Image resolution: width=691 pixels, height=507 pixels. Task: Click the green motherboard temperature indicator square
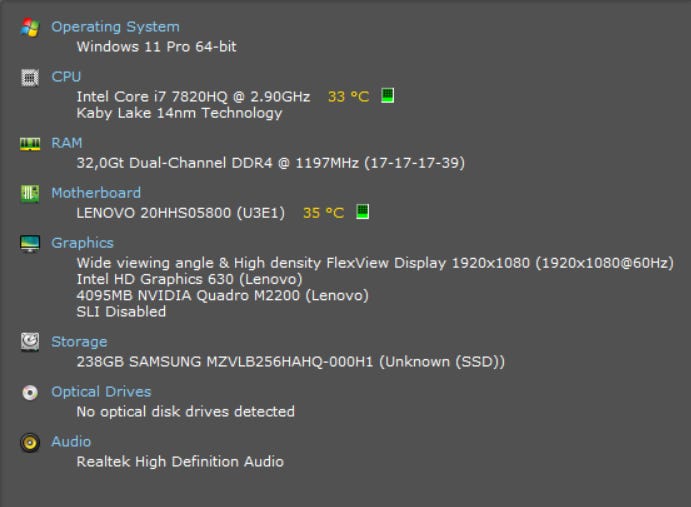[363, 212]
